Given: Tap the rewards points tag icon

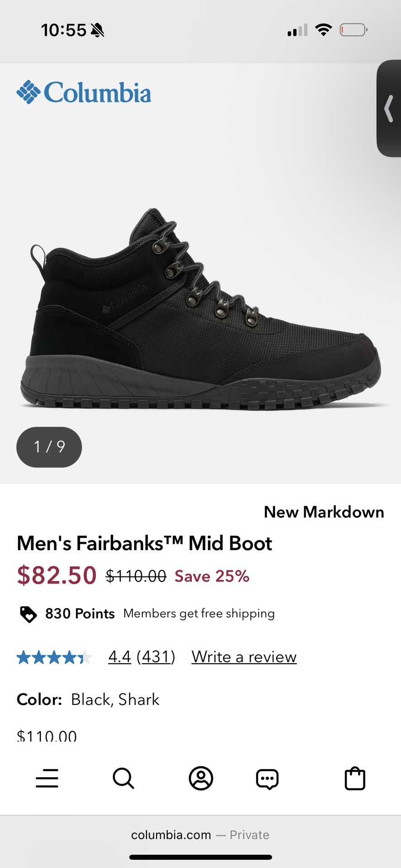Looking at the screenshot, I should 28,614.
